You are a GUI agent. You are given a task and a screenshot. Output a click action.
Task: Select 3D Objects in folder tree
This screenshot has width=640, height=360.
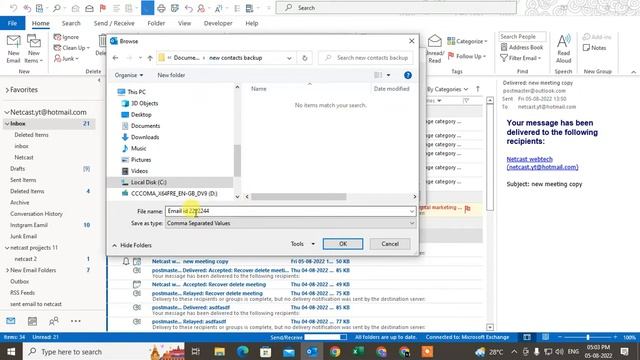click(x=144, y=103)
